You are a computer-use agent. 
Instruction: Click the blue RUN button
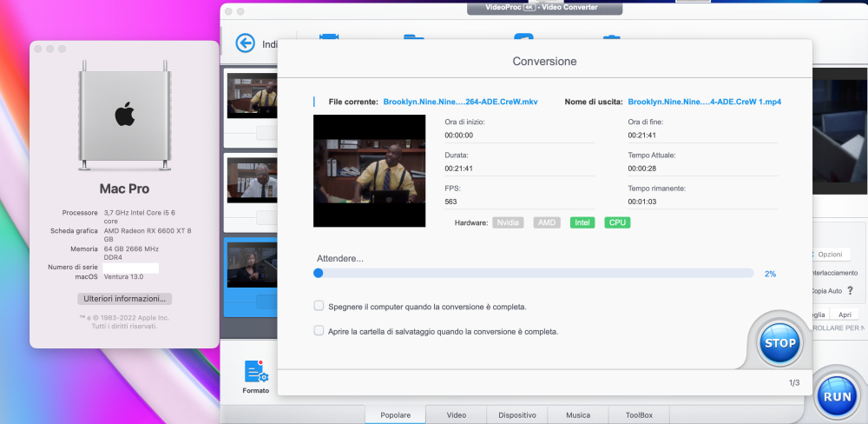pos(837,397)
